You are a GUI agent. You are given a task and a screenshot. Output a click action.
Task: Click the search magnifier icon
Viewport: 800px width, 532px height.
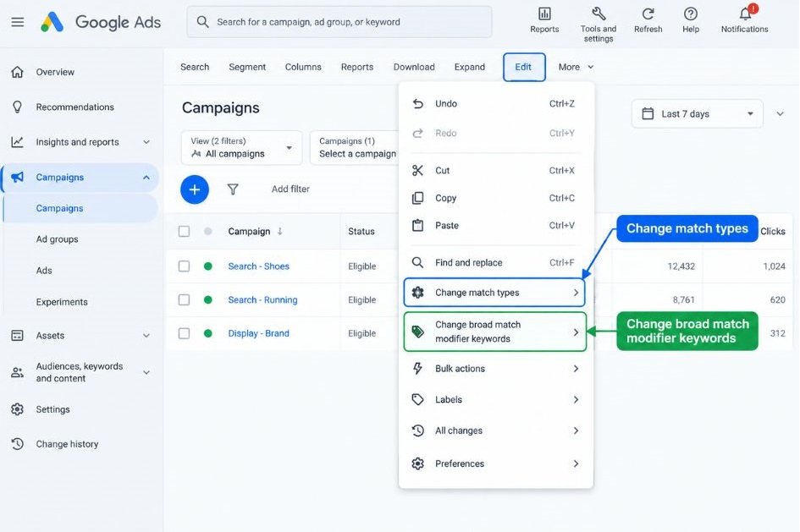pos(202,22)
